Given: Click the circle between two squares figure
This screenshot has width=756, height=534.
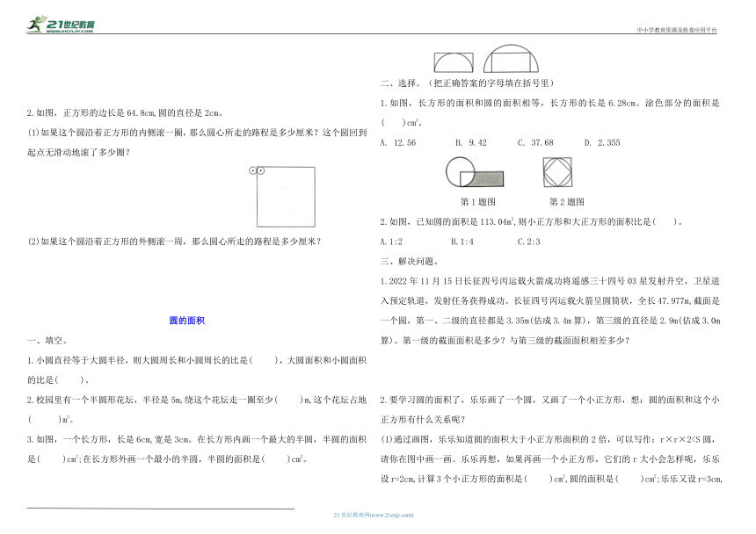Looking at the screenshot, I should click(x=557, y=172).
